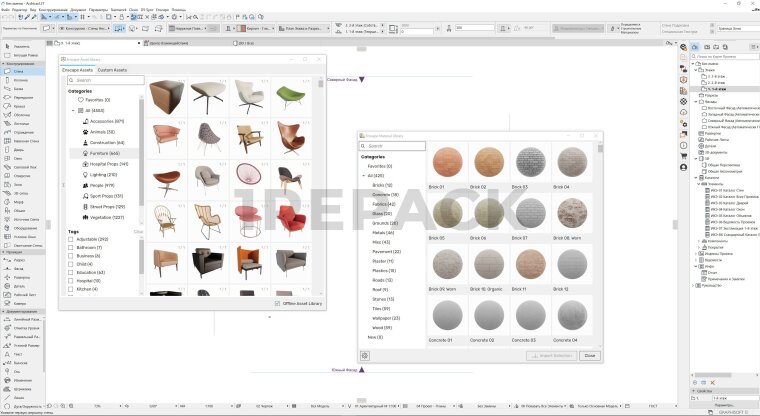Enable the Adjustable tag checkbox

72,240
